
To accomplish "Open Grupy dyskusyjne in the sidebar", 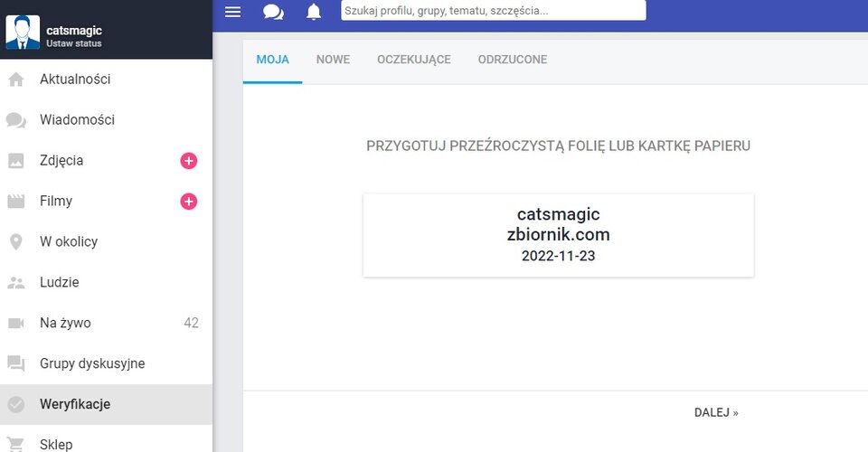I will [x=92, y=364].
